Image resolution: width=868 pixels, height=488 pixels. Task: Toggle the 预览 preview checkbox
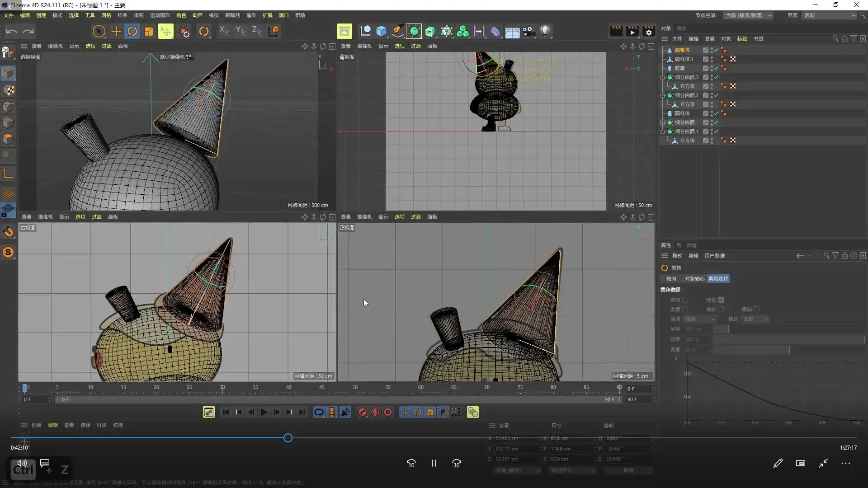(721, 300)
